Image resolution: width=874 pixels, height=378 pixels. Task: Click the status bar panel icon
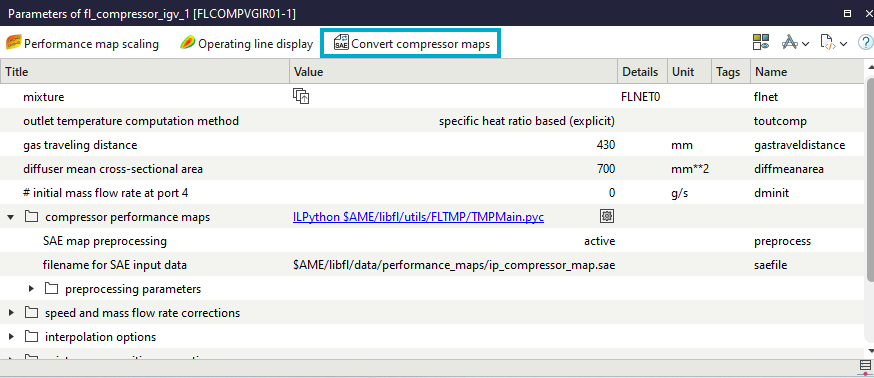coord(865,367)
